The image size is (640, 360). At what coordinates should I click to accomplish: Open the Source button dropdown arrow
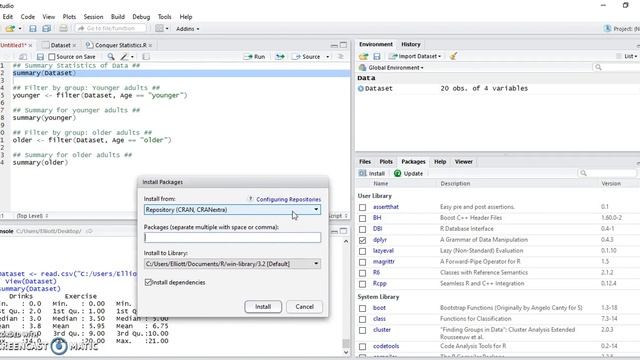tap(328, 57)
